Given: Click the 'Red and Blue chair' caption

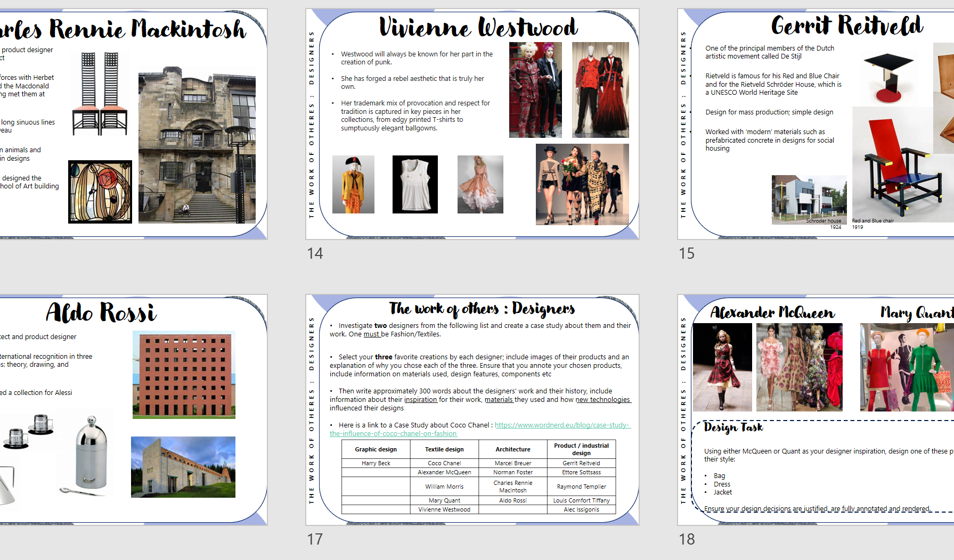Looking at the screenshot, I should click(873, 220).
